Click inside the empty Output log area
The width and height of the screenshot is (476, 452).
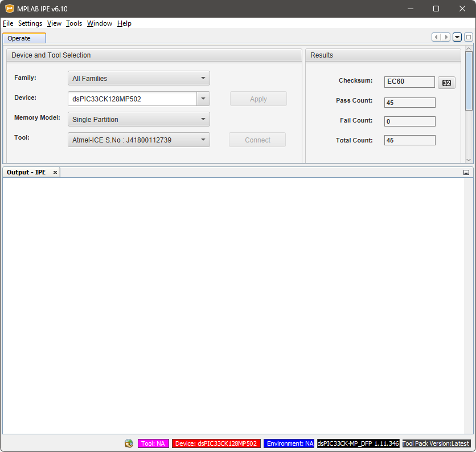coord(233,306)
